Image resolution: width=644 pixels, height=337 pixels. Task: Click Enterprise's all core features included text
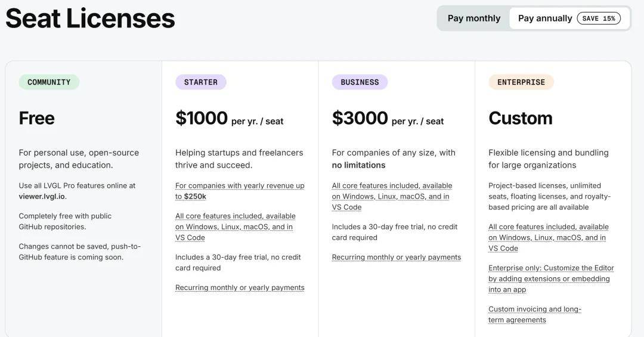(548, 237)
